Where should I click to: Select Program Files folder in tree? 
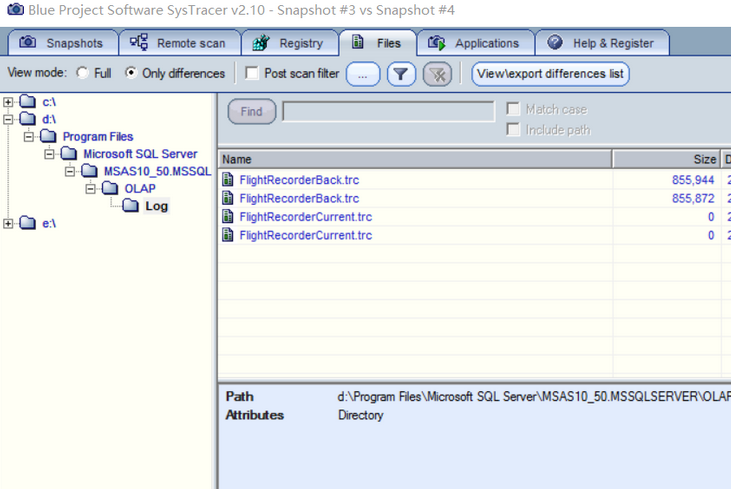[x=98, y=137]
